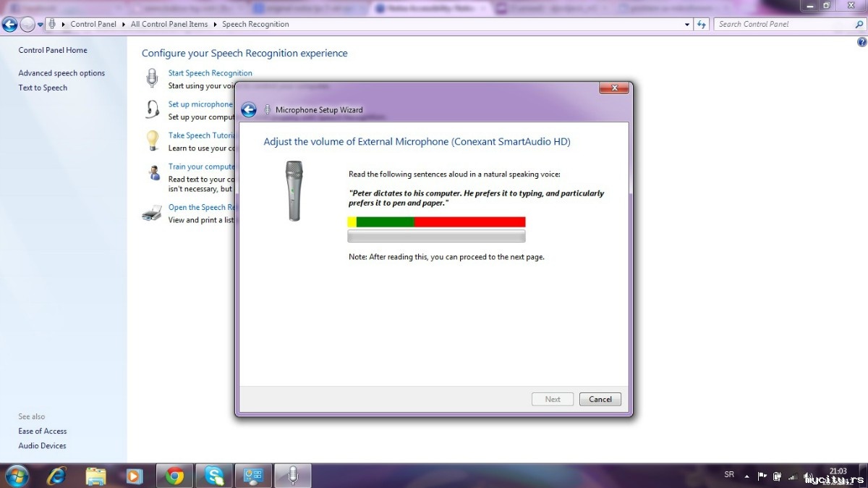Click the microphone icon beside Start Speech Recognition
The image size is (868, 488).
tap(152, 78)
